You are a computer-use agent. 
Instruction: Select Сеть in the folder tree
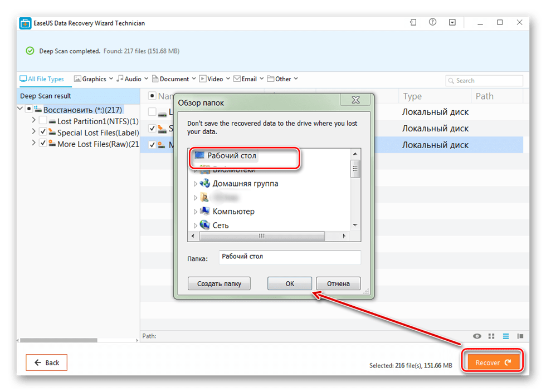point(221,226)
